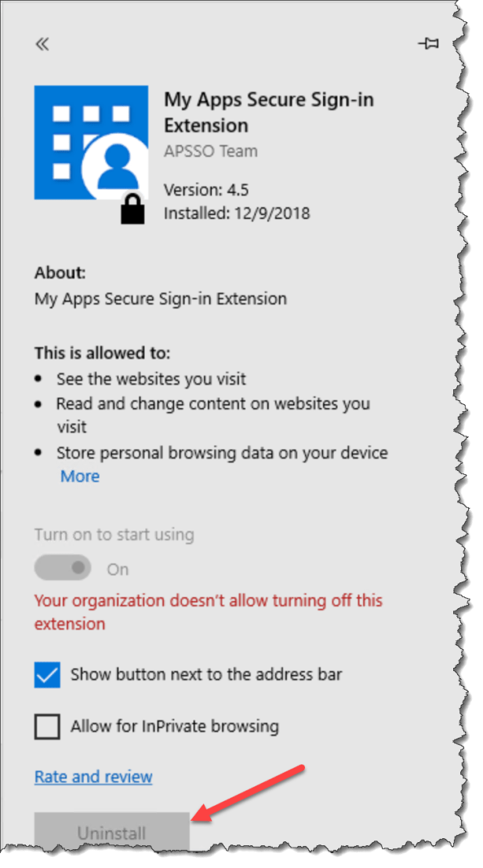Click the Installed date text
483x868 pixels.
tap(236, 213)
